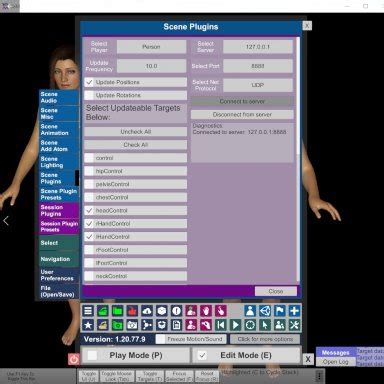Click the open package box icon in bottom row

162,325
